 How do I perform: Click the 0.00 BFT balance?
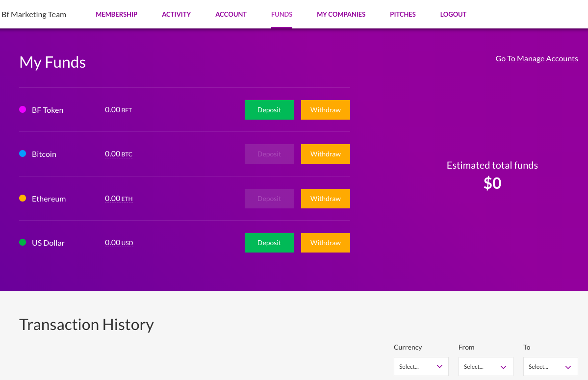(118, 110)
